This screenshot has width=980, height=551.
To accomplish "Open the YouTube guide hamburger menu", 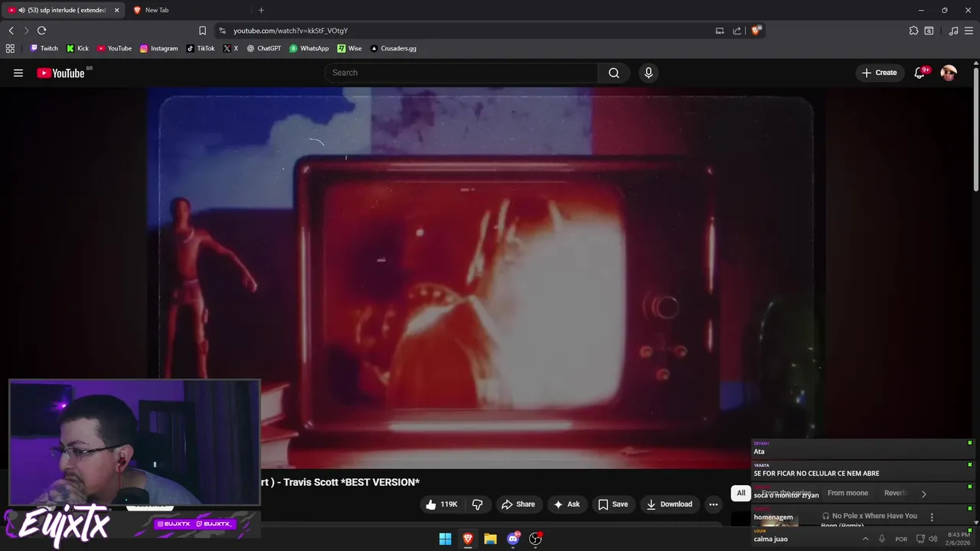I will pyautogui.click(x=18, y=73).
